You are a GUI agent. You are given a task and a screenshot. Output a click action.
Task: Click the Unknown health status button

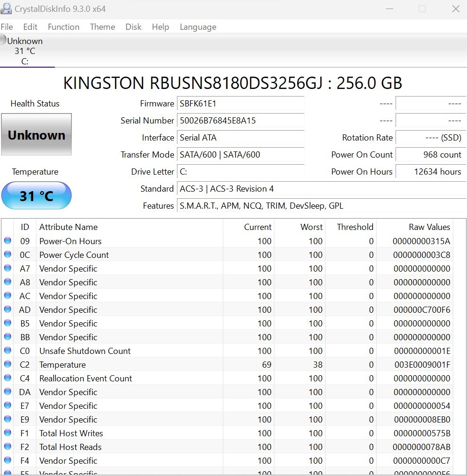click(x=36, y=135)
